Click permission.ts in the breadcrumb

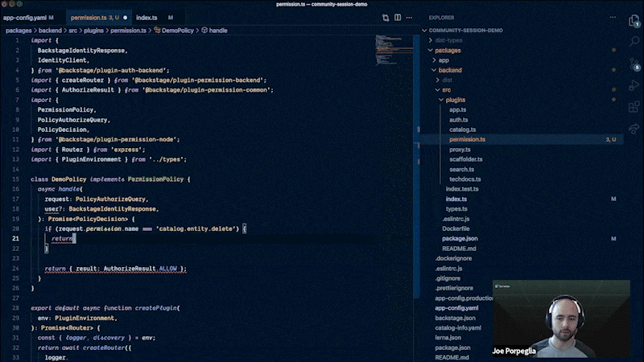click(128, 31)
